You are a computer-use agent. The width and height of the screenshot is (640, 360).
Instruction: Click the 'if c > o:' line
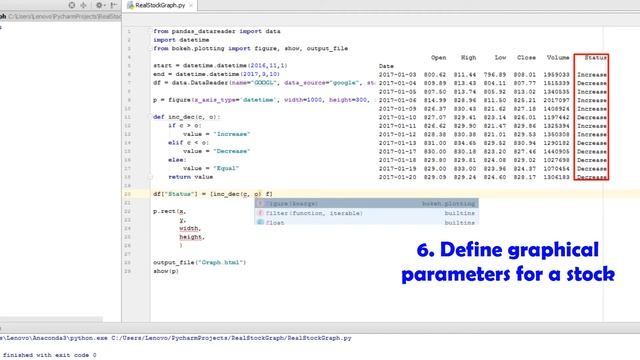pyautogui.click(x=185, y=125)
